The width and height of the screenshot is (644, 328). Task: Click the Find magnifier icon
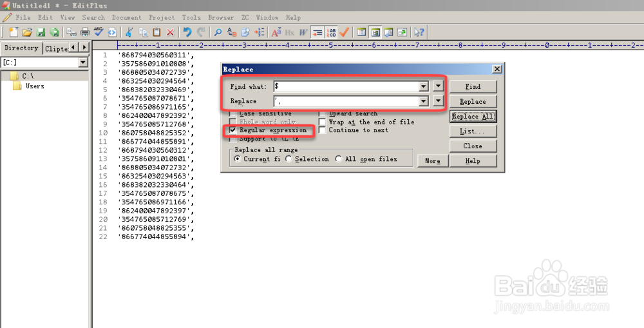[218, 32]
